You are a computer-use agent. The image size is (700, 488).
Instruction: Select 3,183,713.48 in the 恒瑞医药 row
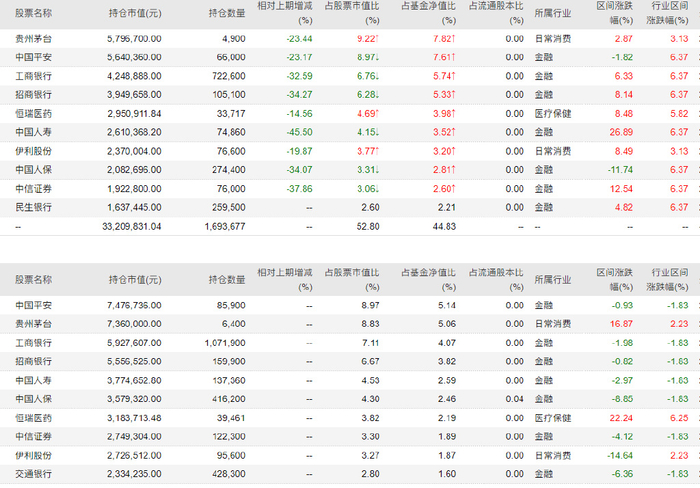(x=134, y=418)
